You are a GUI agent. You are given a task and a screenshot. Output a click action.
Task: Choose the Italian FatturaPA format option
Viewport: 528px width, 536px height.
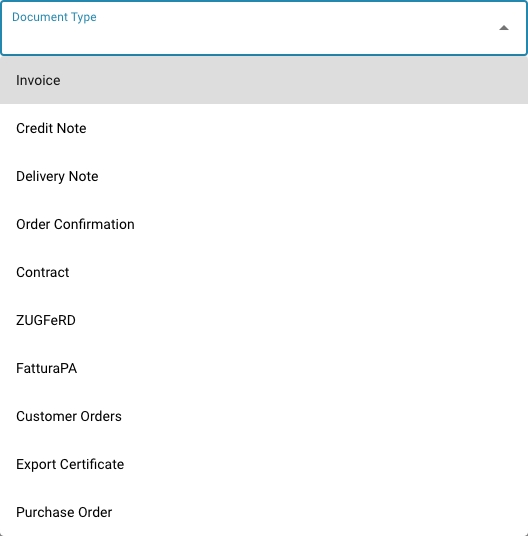[x=264, y=368]
